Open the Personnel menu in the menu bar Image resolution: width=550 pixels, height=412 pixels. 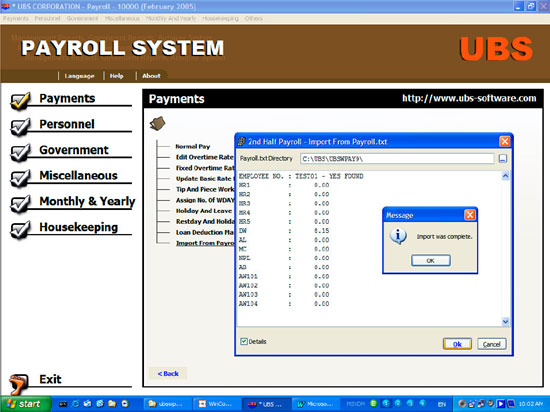coord(48,18)
